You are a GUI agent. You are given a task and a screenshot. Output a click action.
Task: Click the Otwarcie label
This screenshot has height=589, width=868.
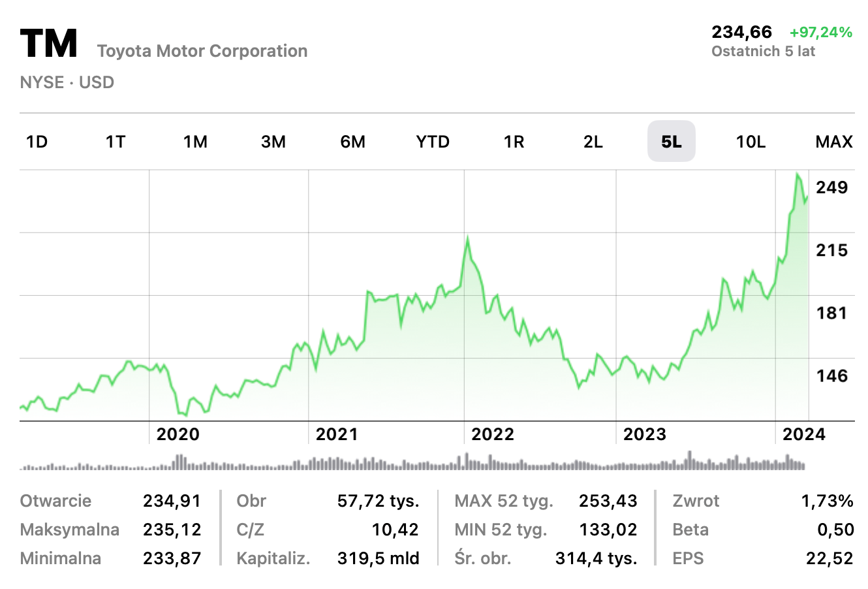coord(56,501)
